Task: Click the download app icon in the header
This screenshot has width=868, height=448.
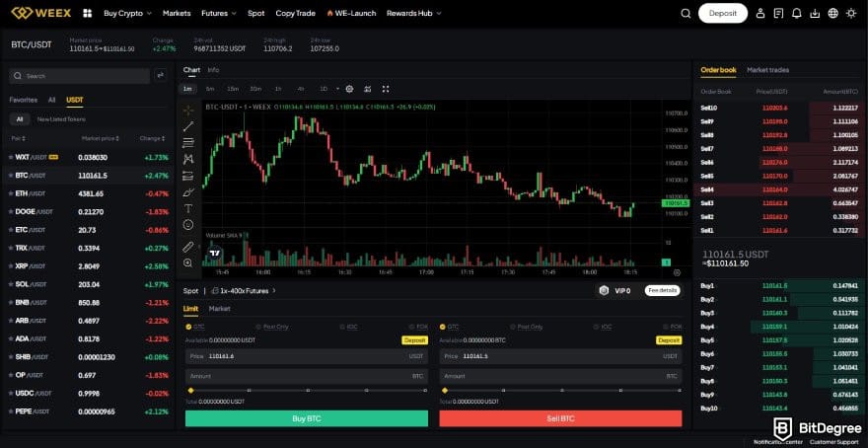Action: click(x=815, y=13)
